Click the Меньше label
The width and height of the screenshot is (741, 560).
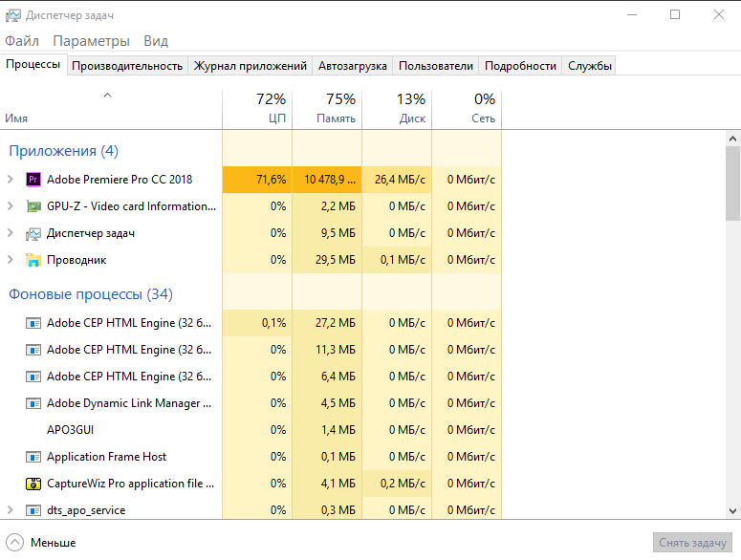53,543
